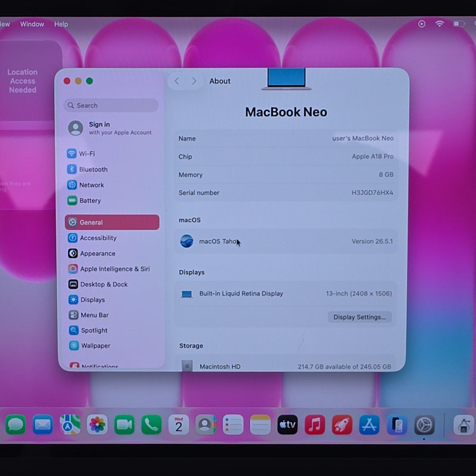The width and height of the screenshot is (476, 476).
Task: Click the battery icon in menu bar
Action: (x=459, y=24)
